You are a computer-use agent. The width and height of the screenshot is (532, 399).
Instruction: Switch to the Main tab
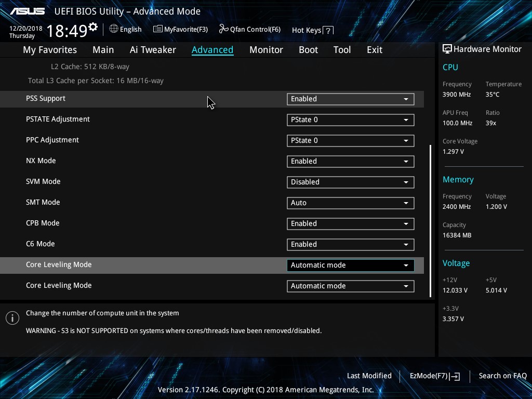click(103, 50)
